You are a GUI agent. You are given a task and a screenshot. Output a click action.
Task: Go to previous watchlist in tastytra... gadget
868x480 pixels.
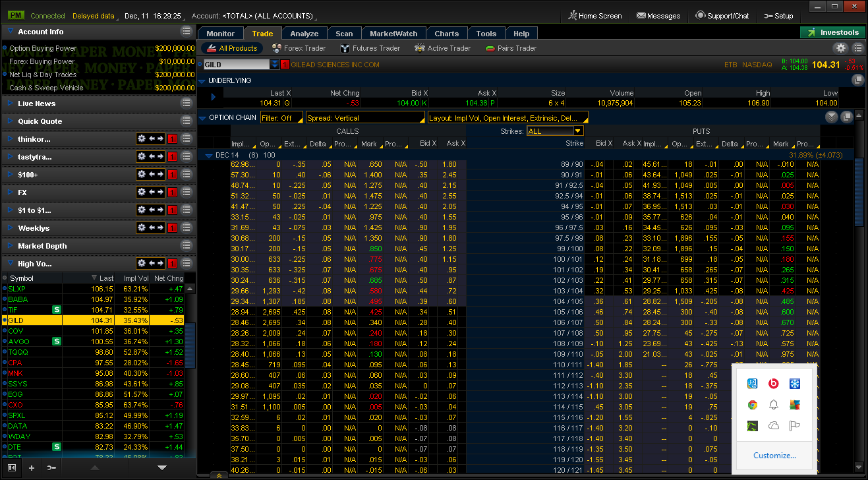tap(151, 157)
